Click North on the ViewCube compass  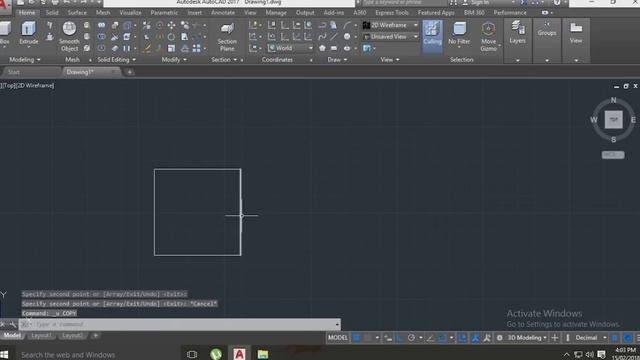[x=613, y=100]
